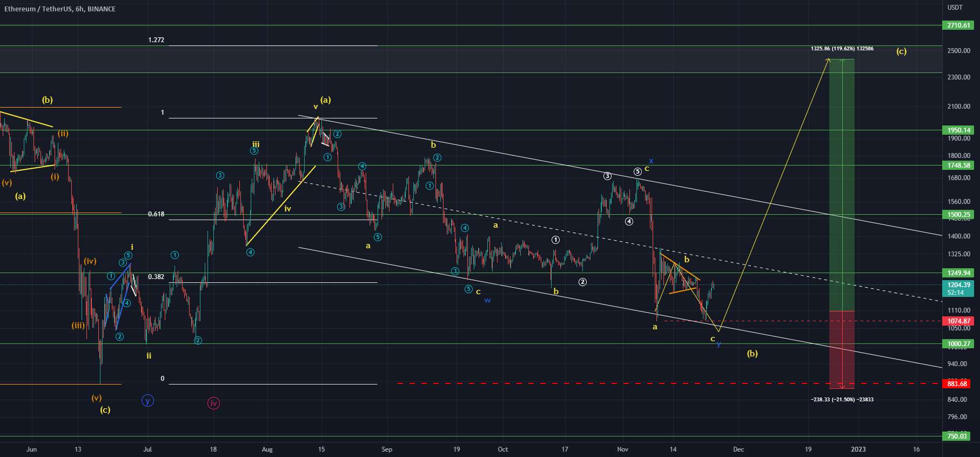This screenshot has height=457, width=980.
Task: Click the yellow (c) label beside 2500.00 level
Action: coord(902,51)
